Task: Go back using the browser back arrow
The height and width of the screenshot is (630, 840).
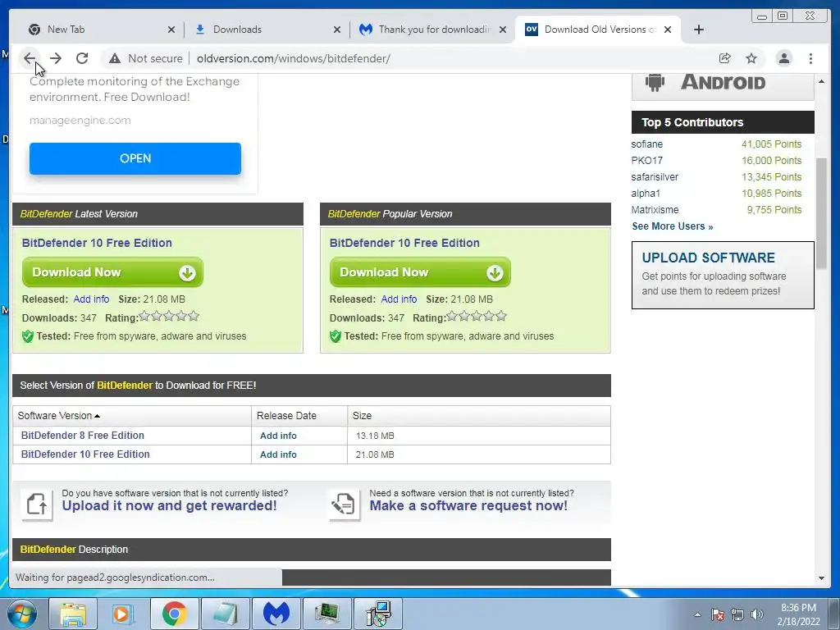Action: (30, 58)
